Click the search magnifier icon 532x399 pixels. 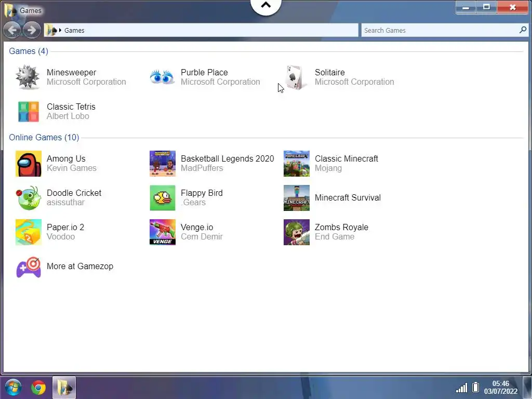(x=523, y=30)
